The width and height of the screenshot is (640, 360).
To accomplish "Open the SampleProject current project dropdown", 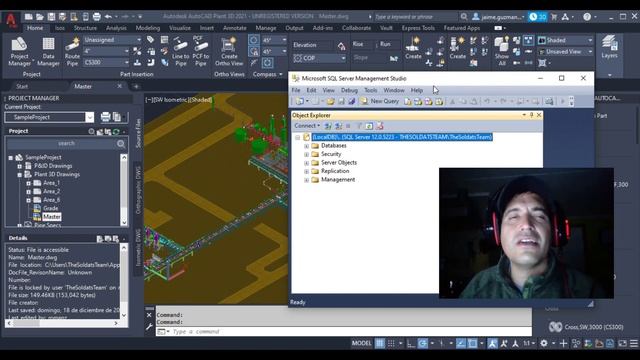I will click(49, 118).
